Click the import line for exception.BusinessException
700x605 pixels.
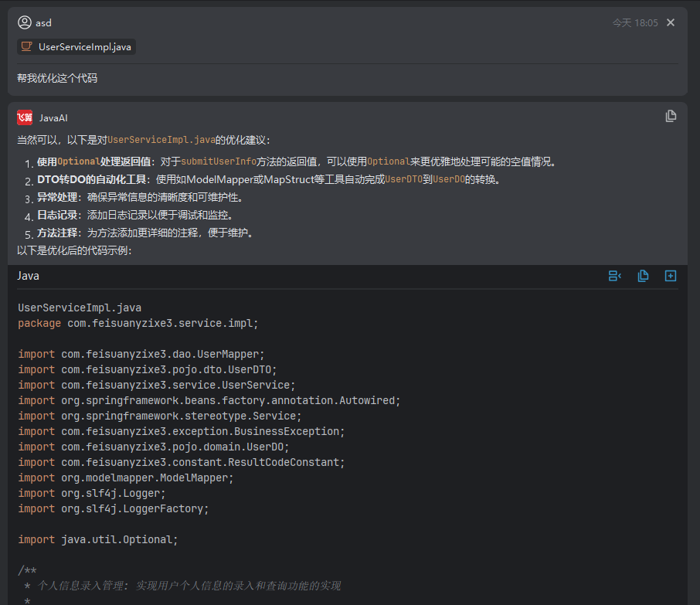point(182,431)
